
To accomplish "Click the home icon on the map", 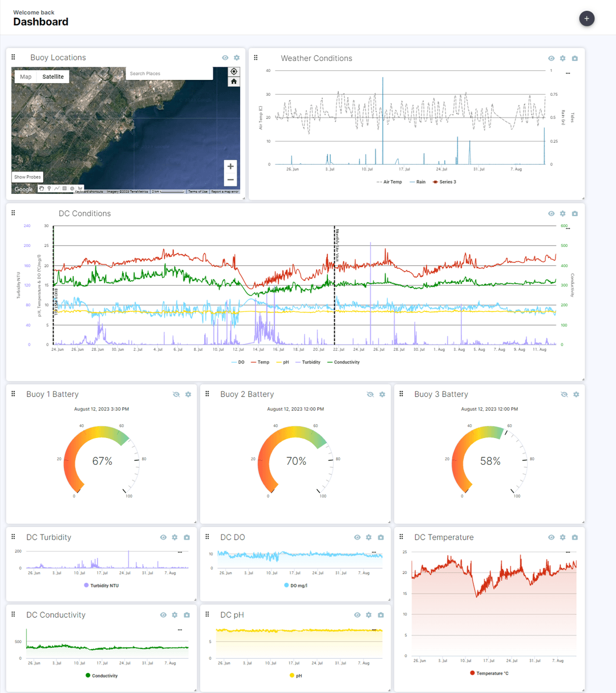I will 234,82.
